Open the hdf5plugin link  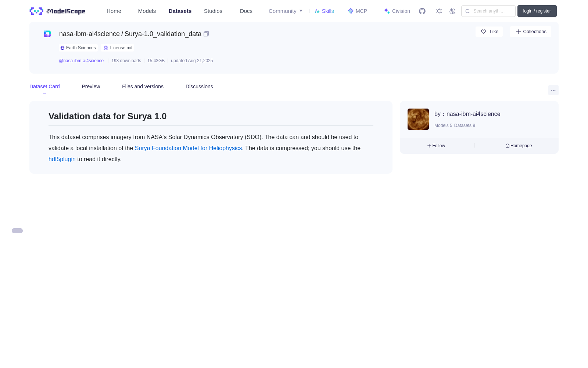[x=62, y=159]
